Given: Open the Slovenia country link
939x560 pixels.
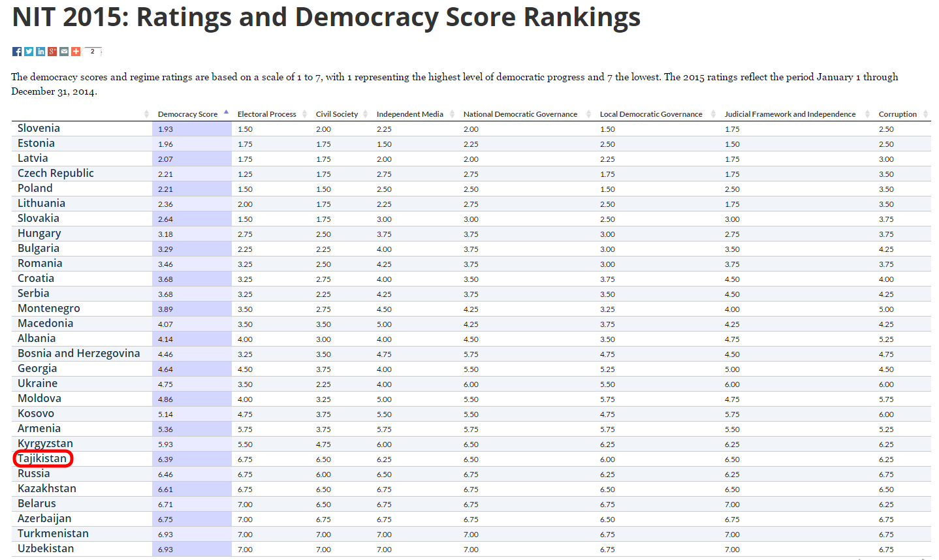Looking at the screenshot, I should pyautogui.click(x=39, y=128).
